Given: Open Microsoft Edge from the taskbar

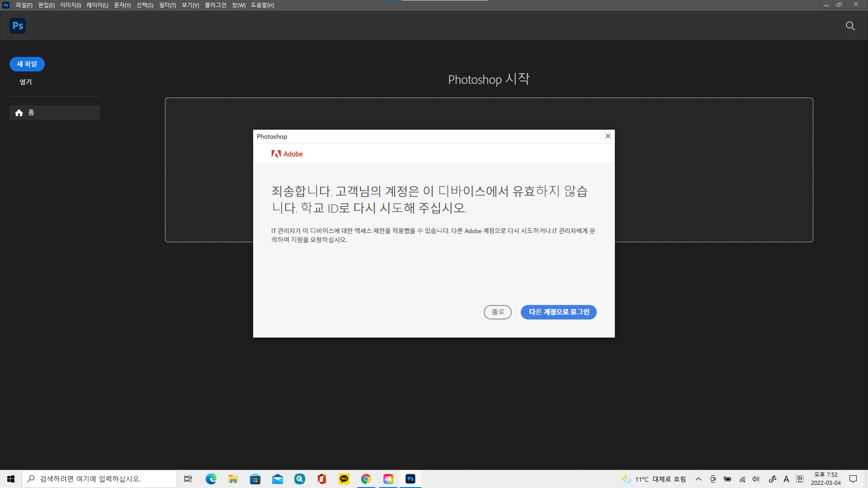Looking at the screenshot, I should tap(211, 479).
